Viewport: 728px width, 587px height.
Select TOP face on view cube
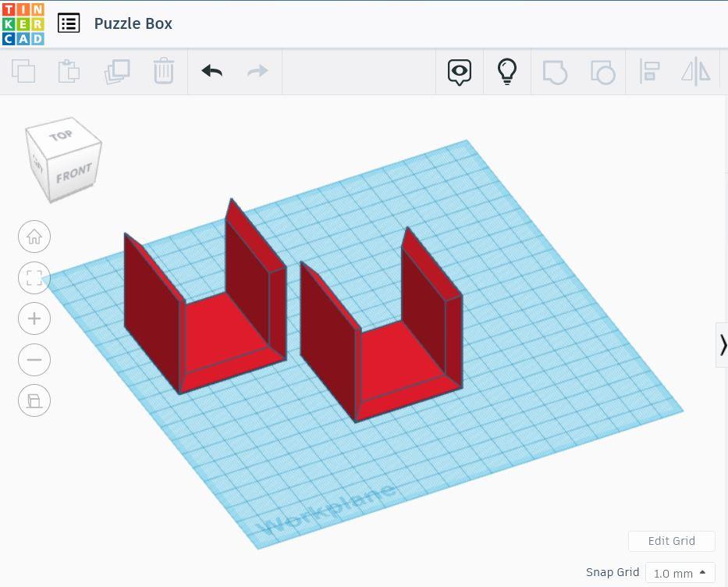[x=62, y=135]
